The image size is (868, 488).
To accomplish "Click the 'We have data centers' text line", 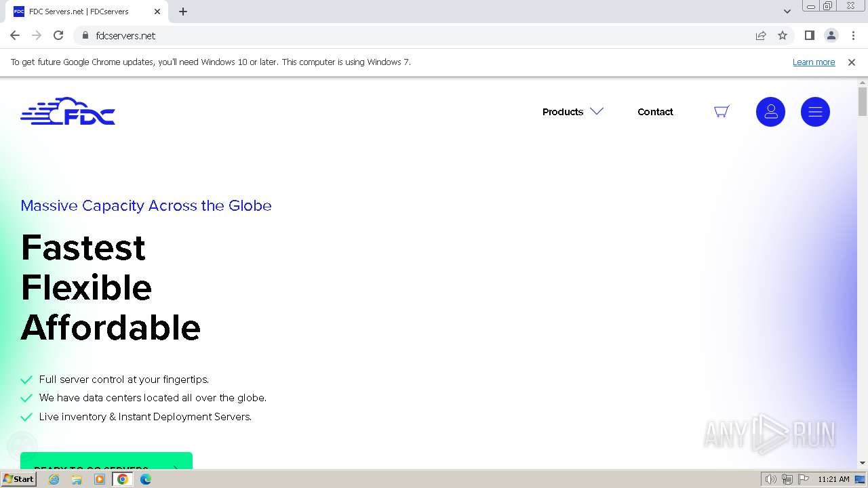I will point(153,398).
